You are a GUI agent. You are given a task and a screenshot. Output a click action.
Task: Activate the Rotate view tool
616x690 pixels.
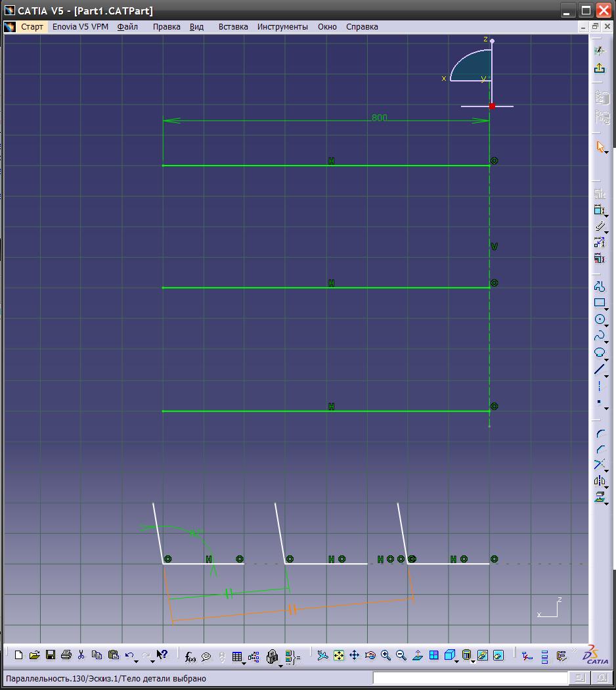pos(370,656)
